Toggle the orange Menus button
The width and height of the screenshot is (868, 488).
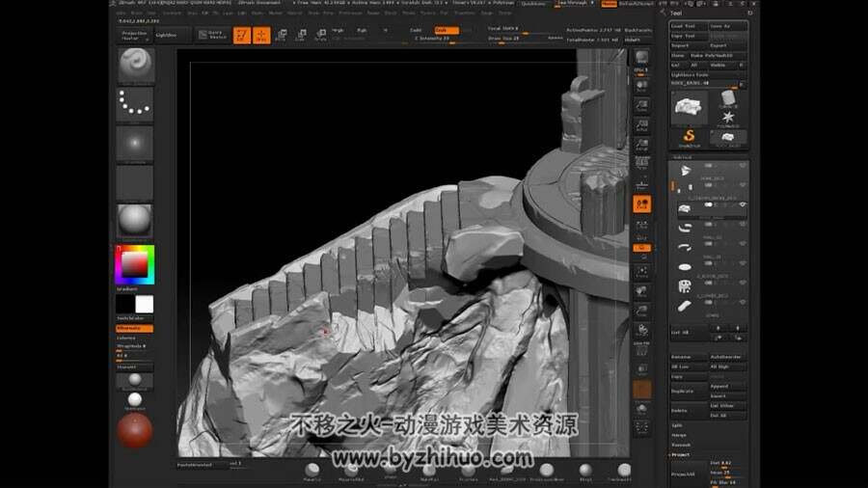point(609,3)
